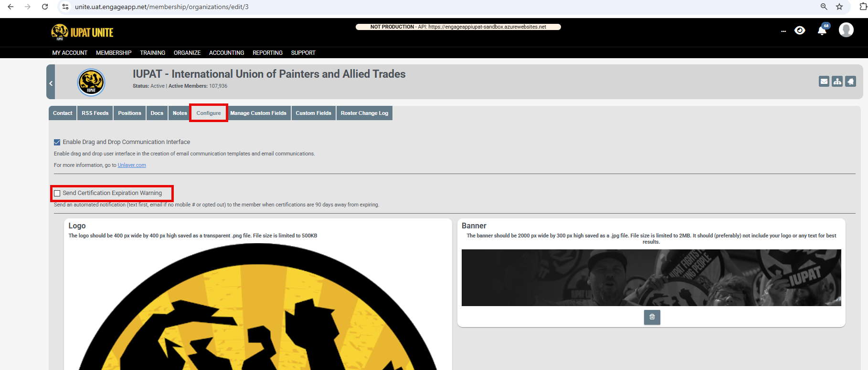Open the ACCOUNTING menu
The height and width of the screenshot is (370, 868).
(226, 53)
